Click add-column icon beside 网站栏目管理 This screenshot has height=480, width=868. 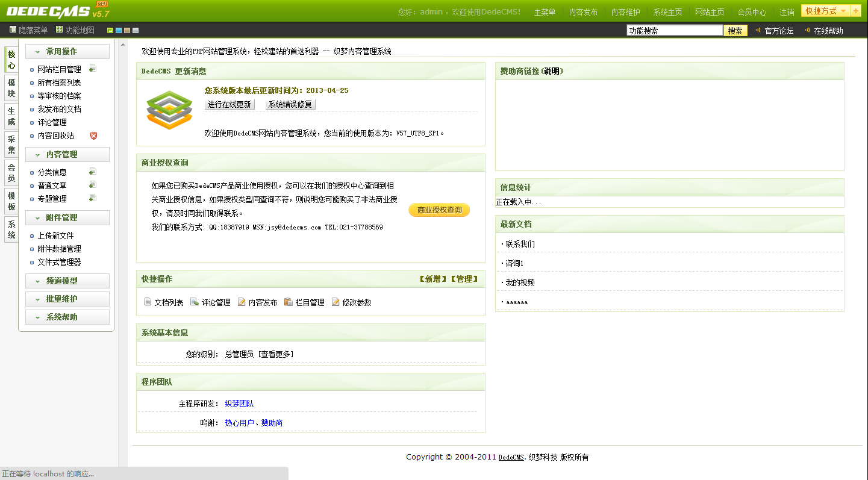[93, 69]
